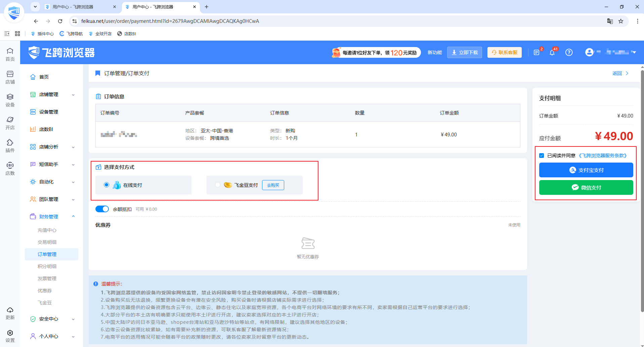Screen dimensions: 644x347
Task: Open 飞跨导航 bookmark
Action: pyautogui.click(x=71, y=34)
